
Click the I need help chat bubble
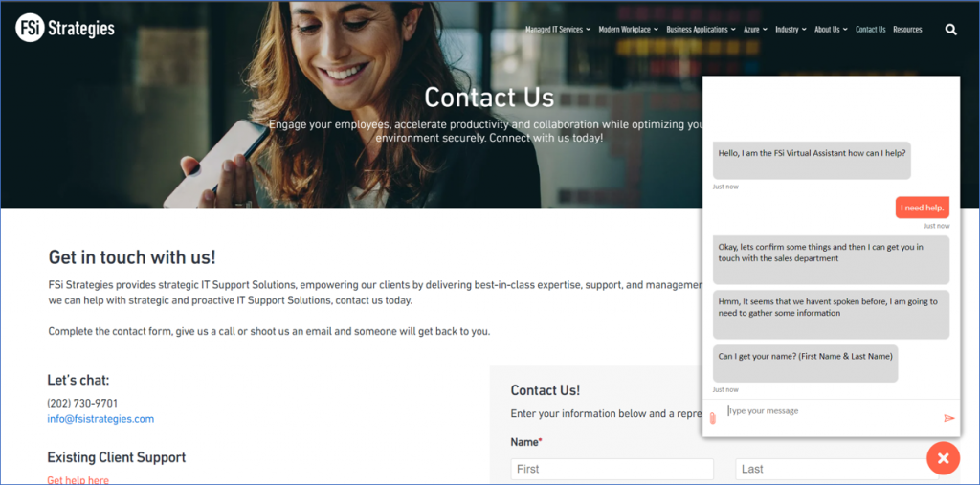point(922,208)
